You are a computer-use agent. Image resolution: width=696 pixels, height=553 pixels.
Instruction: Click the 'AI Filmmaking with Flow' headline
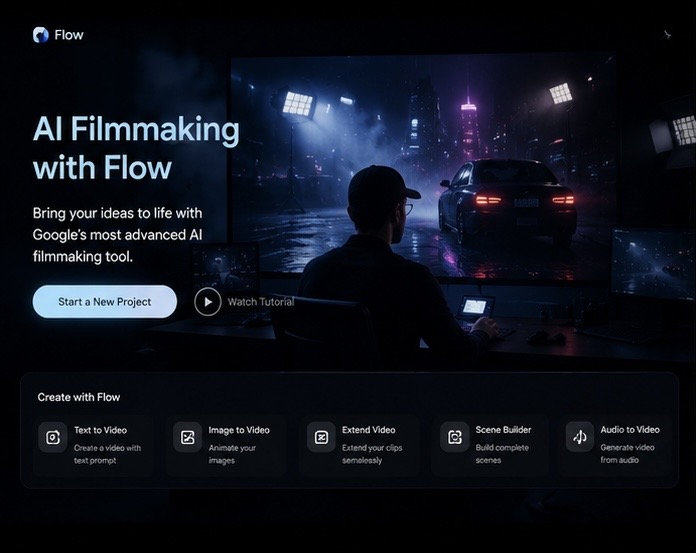(x=136, y=148)
